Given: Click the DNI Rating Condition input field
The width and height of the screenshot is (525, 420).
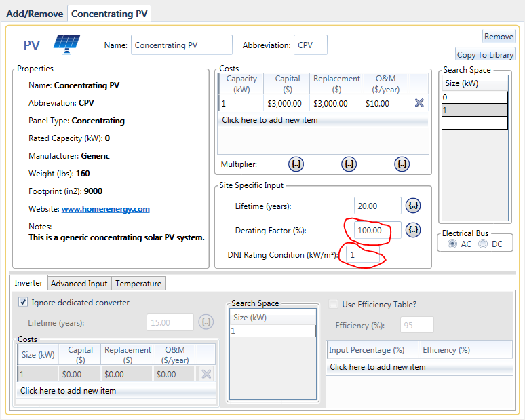Looking at the screenshot, I should coord(361,254).
